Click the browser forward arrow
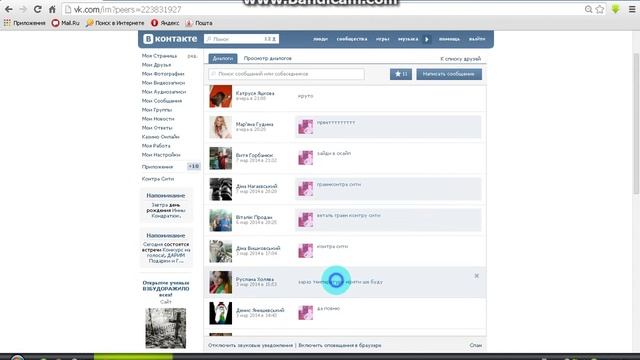 click(x=23, y=9)
